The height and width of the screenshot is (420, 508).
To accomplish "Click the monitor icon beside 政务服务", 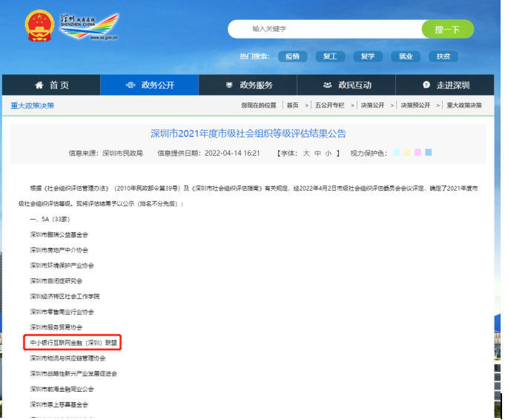I will click(229, 85).
